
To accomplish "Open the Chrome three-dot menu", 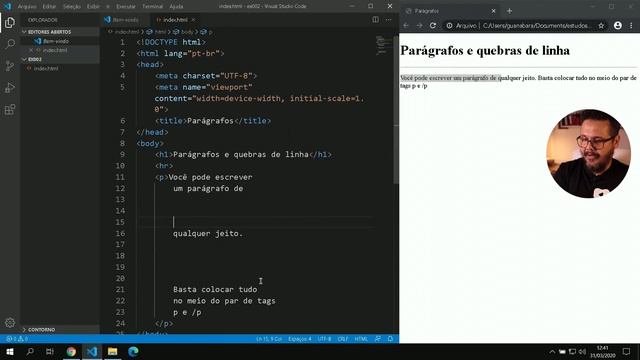I will 631,25.
